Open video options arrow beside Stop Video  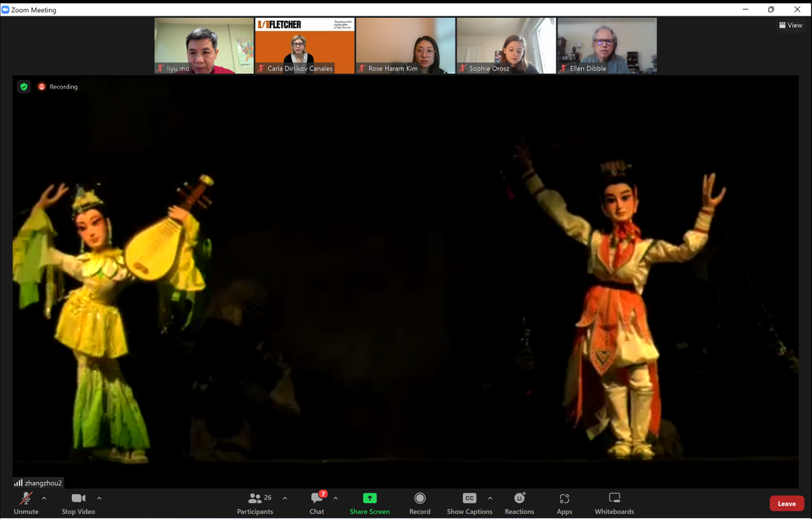[x=100, y=498]
